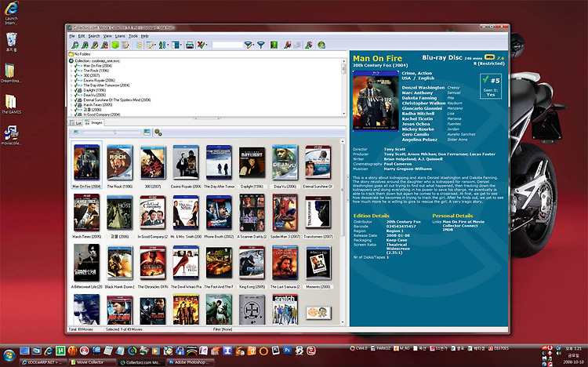
Task: Switch to Movie Collector taskbar button
Action: tap(92, 362)
